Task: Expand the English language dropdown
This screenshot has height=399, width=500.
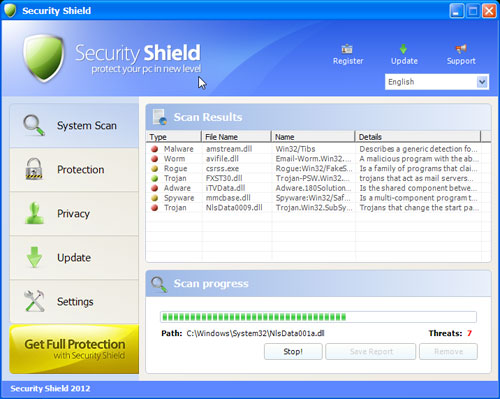Action: [x=437, y=82]
